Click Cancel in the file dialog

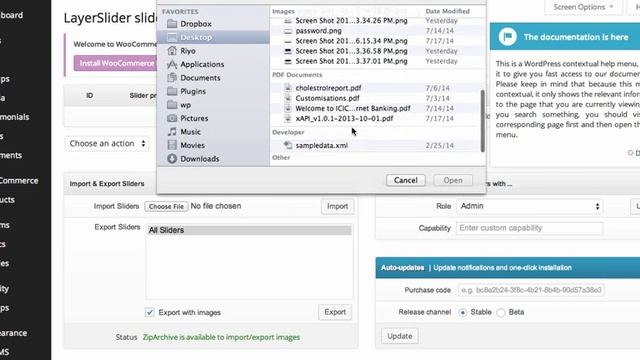click(x=406, y=180)
